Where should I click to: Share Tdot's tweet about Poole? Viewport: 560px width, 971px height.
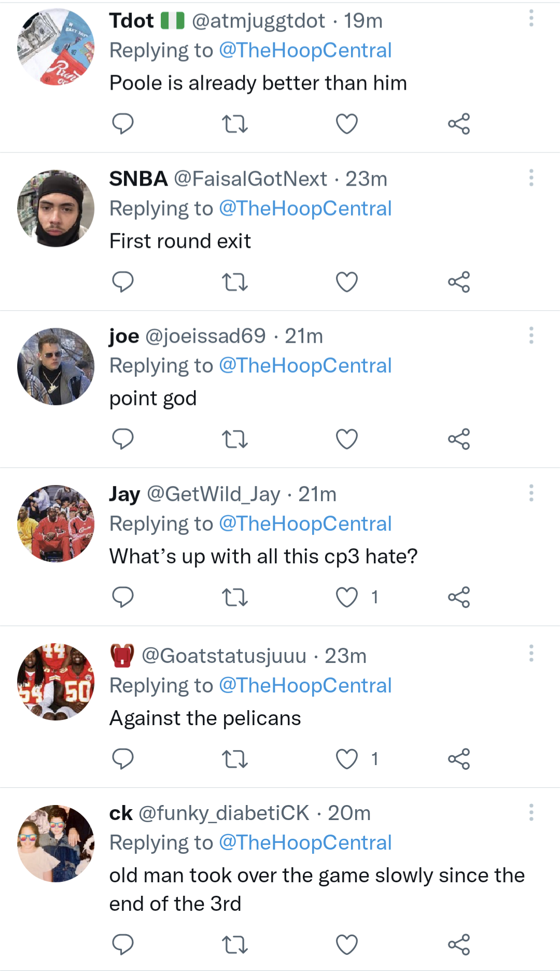(459, 124)
